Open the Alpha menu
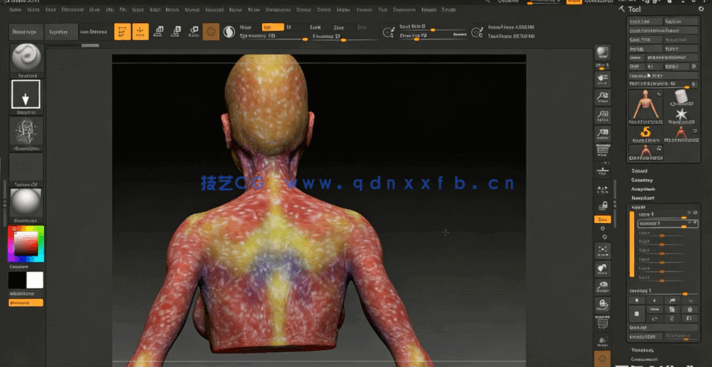Image resolution: width=712 pixels, height=367 pixels. tap(15, 10)
